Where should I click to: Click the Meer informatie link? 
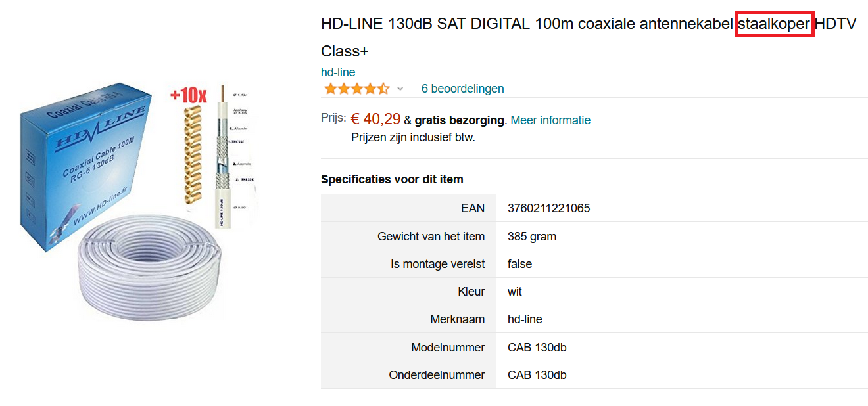point(550,120)
